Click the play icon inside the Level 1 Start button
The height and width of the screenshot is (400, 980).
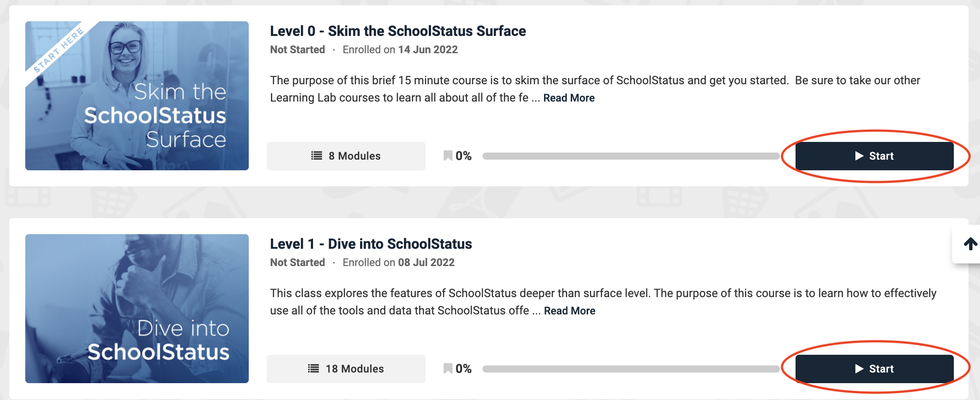pyautogui.click(x=859, y=369)
